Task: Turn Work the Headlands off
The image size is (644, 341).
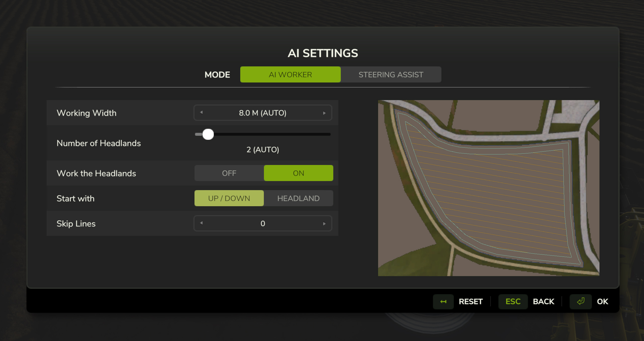Action: tap(229, 173)
